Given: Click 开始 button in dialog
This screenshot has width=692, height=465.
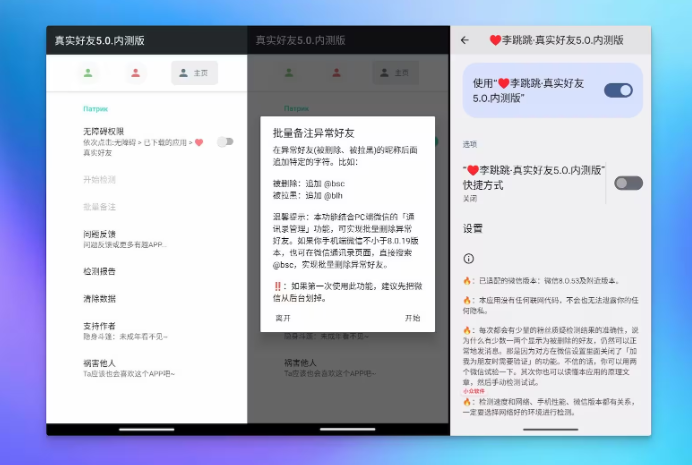Looking at the screenshot, I should [413, 318].
